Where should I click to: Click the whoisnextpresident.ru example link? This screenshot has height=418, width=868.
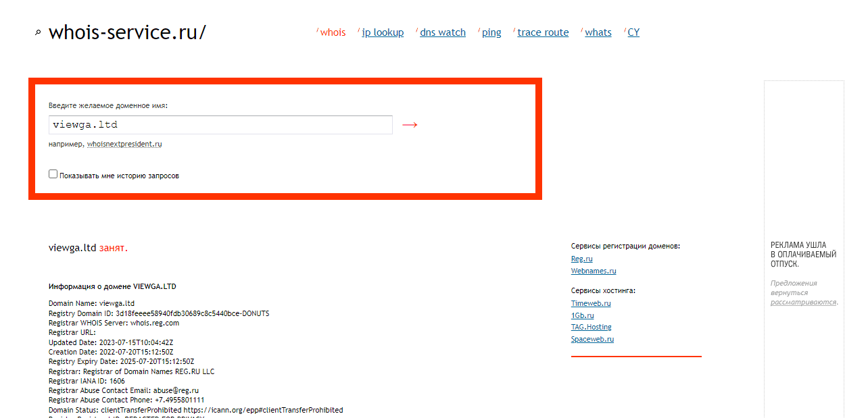click(x=124, y=145)
